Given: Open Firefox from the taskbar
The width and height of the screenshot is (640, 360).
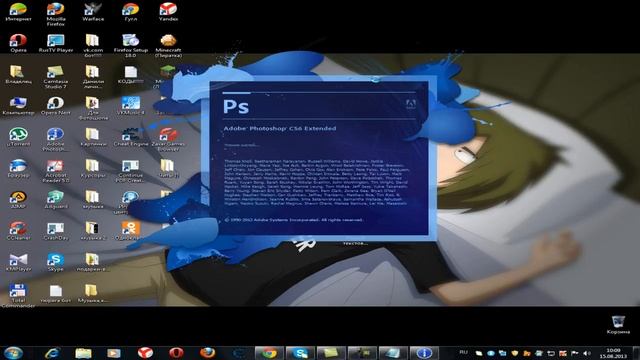Looking at the screenshot, I should coord(207,353).
